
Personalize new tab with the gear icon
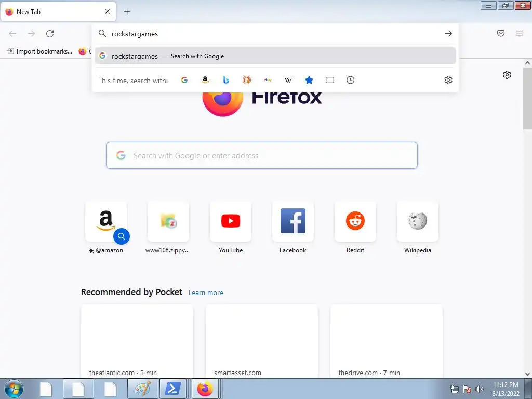[x=507, y=75]
